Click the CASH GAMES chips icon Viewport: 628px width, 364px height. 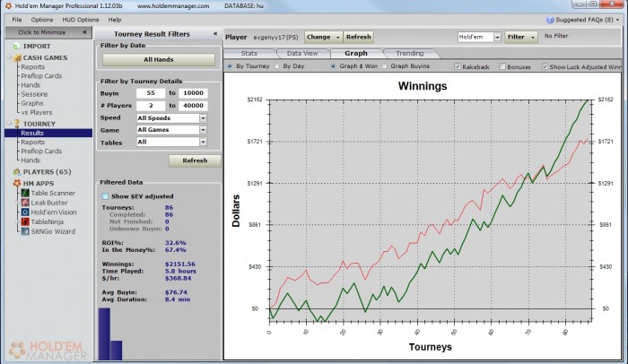click(x=17, y=58)
